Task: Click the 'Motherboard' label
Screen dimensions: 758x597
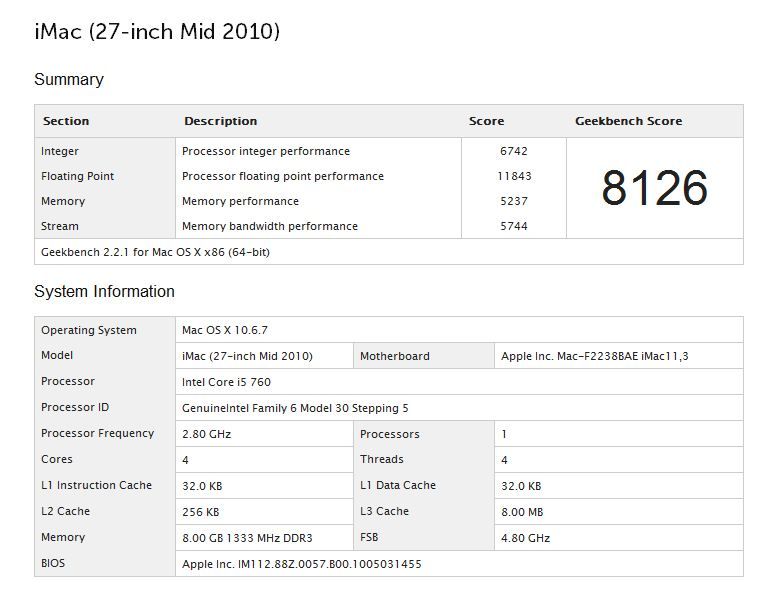Action: pos(394,356)
